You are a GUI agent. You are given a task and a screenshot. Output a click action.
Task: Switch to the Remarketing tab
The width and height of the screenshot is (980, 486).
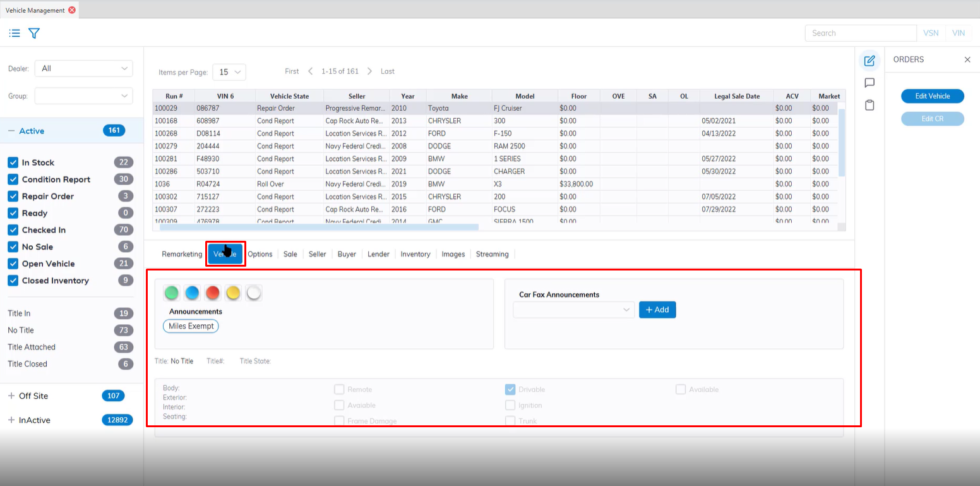point(182,254)
